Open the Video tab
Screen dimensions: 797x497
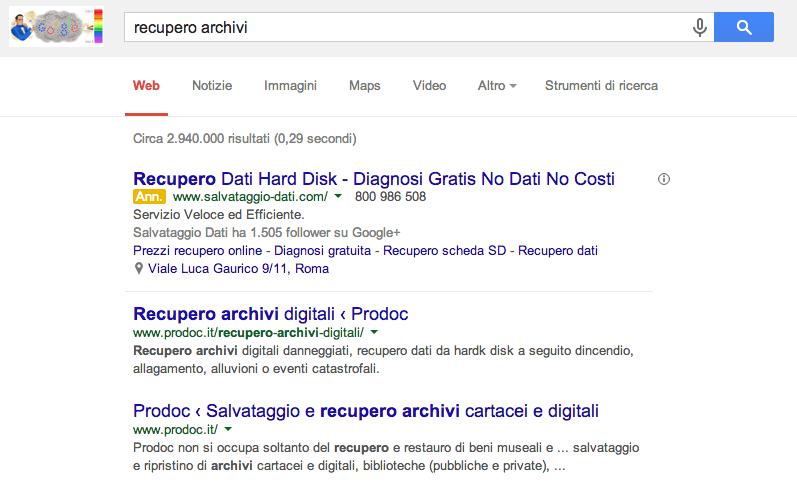point(429,85)
